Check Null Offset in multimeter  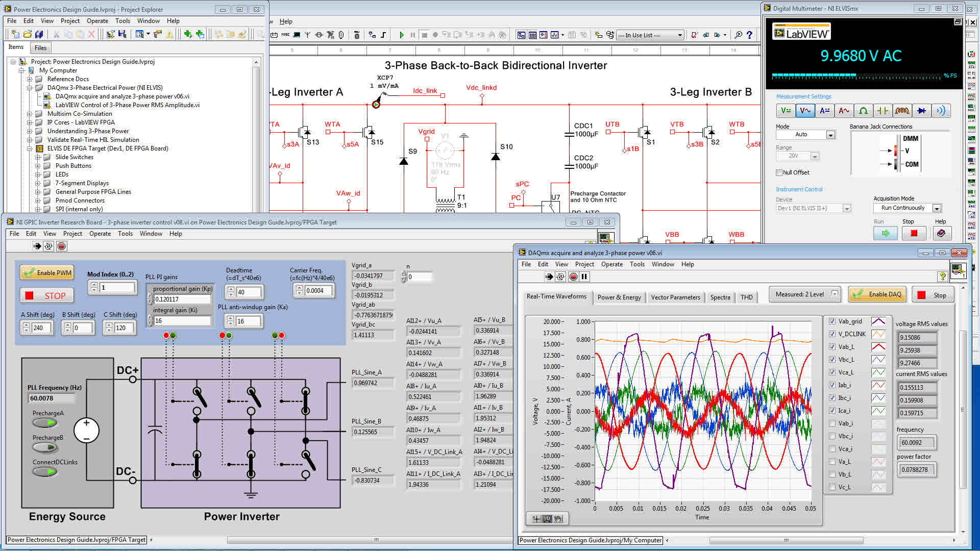[x=779, y=172]
